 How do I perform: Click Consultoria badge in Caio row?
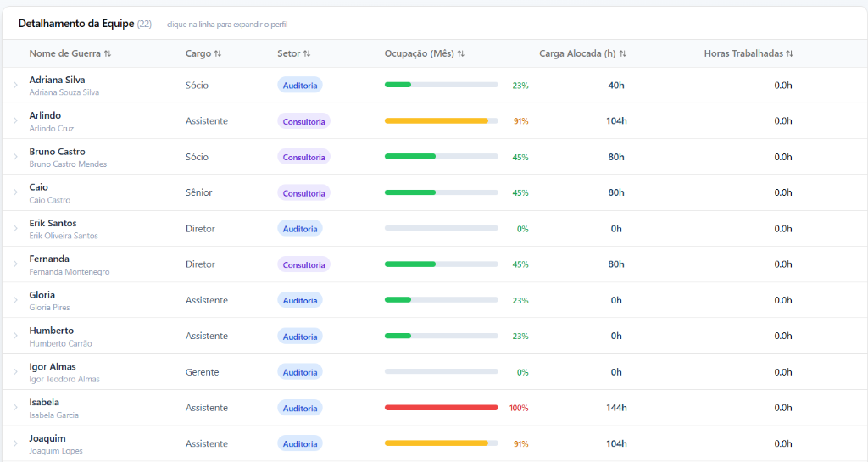[304, 193]
